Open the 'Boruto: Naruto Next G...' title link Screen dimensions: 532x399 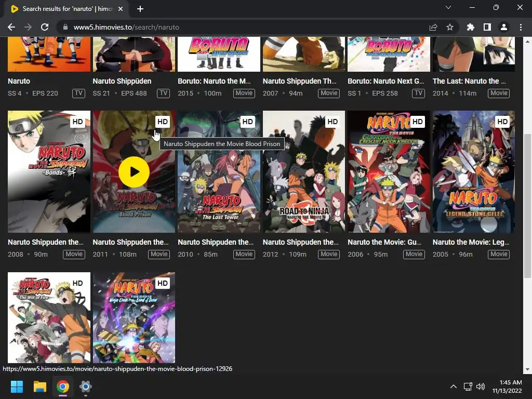coord(386,81)
